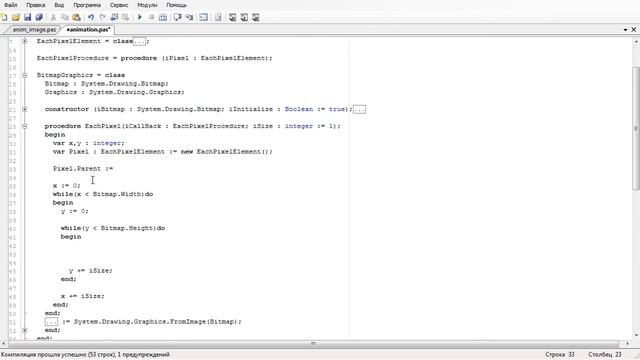This screenshot has width=640, height=360.
Task: Expand the fold marker at line 52
Action: pos(25,330)
